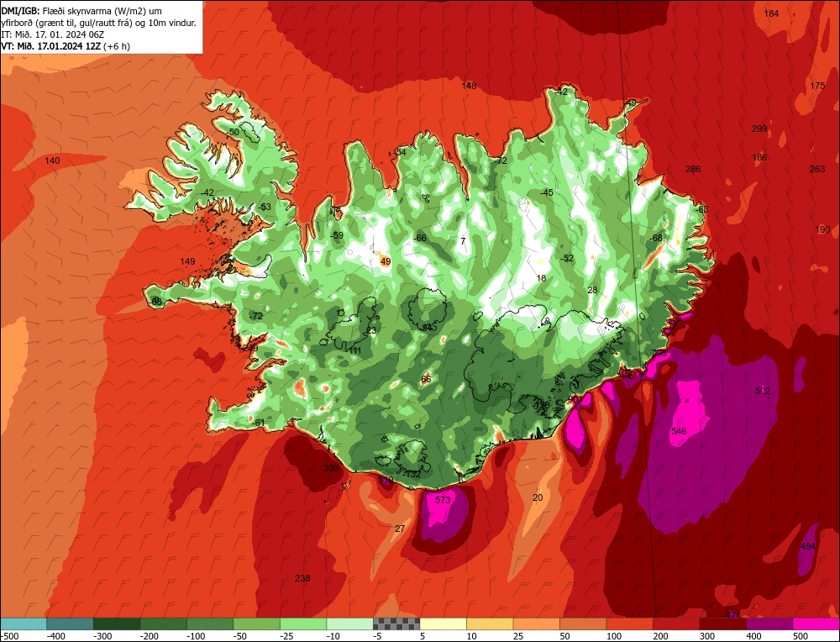The height and width of the screenshot is (642, 840).
Task: Click the pale green legend swatch above -10
Action: click(349, 624)
